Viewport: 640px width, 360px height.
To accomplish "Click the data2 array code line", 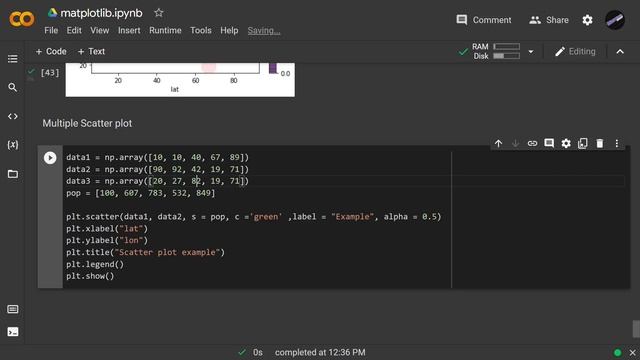I will (x=158, y=169).
